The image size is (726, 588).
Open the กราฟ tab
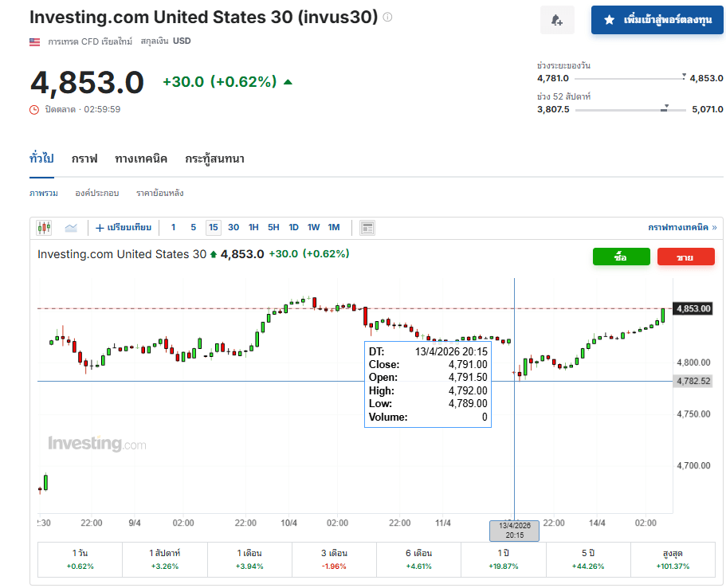point(84,159)
